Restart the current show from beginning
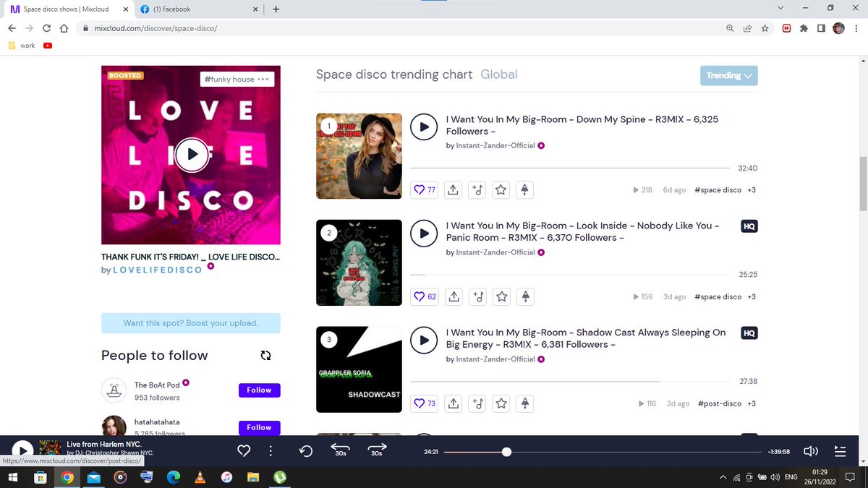868x488 pixels. (x=306, y=451)
